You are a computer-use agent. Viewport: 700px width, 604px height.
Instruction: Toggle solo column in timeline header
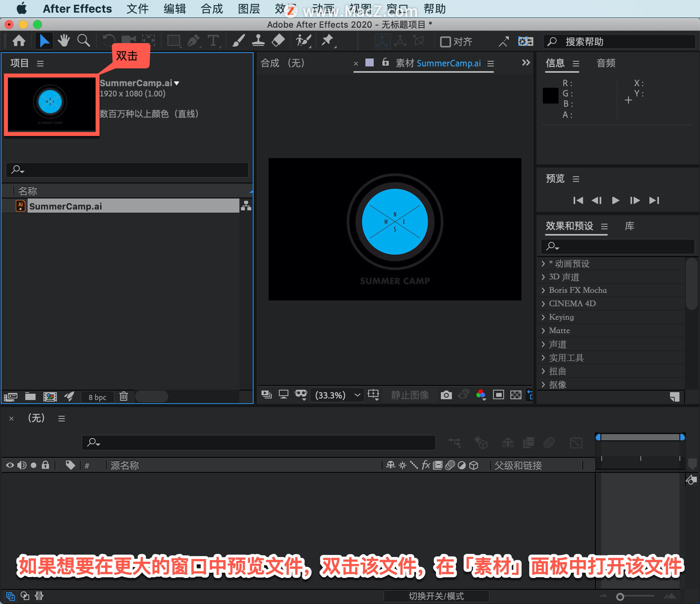34,465
